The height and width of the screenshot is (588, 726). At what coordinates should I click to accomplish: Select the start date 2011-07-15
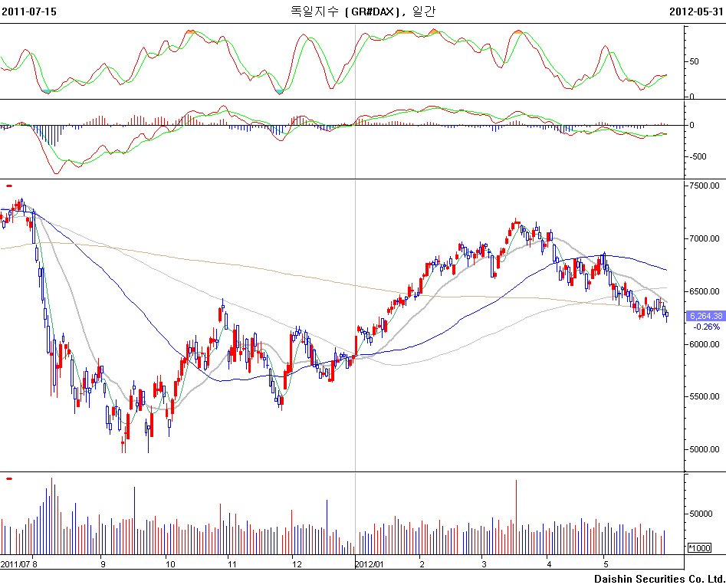click(29, 11)
